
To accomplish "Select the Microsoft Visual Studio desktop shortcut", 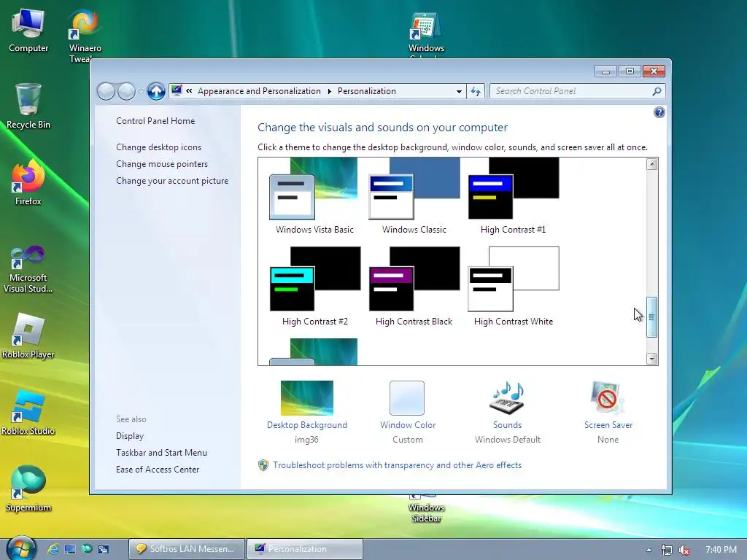I will (28, 269).
